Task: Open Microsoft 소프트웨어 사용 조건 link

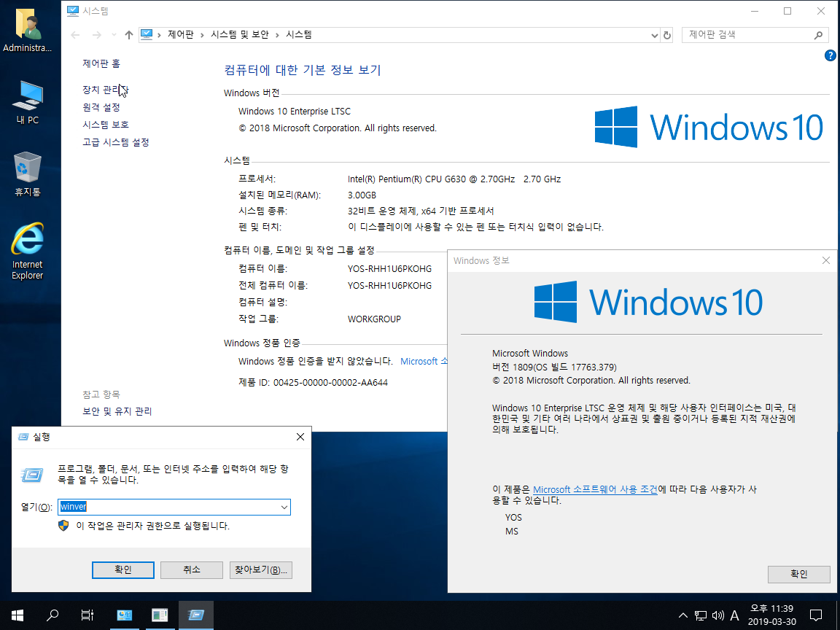Action: (595, 490)
